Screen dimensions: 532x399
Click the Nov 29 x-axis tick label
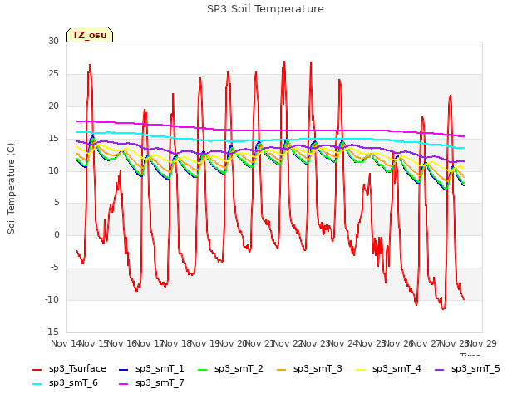tap(481, 343)
